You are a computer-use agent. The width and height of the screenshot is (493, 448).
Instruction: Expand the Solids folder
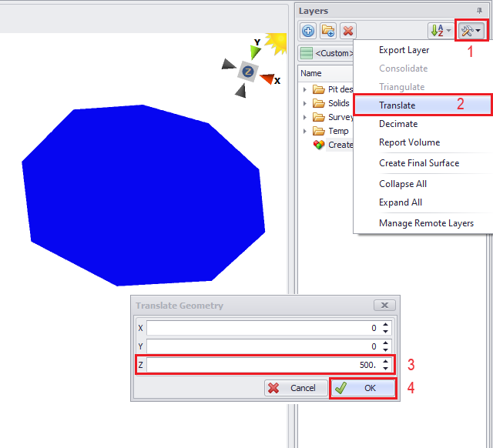click(x=305, y=103)
